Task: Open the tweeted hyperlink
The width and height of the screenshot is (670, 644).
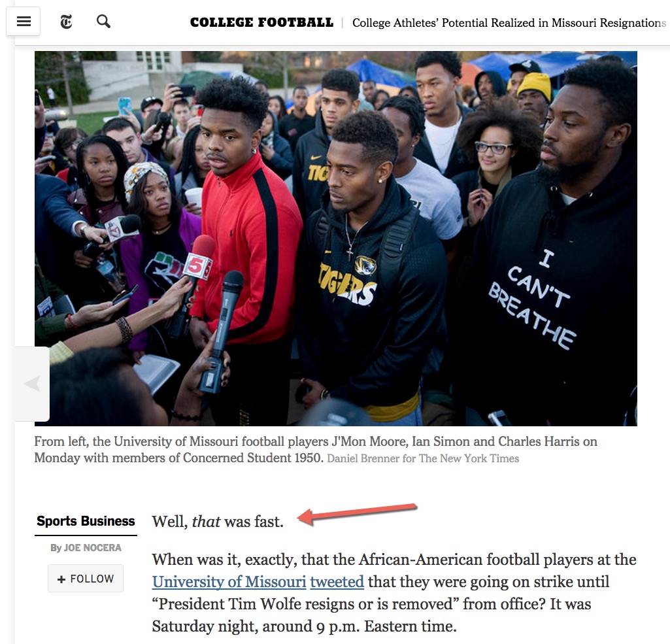Action: [337, 582]
